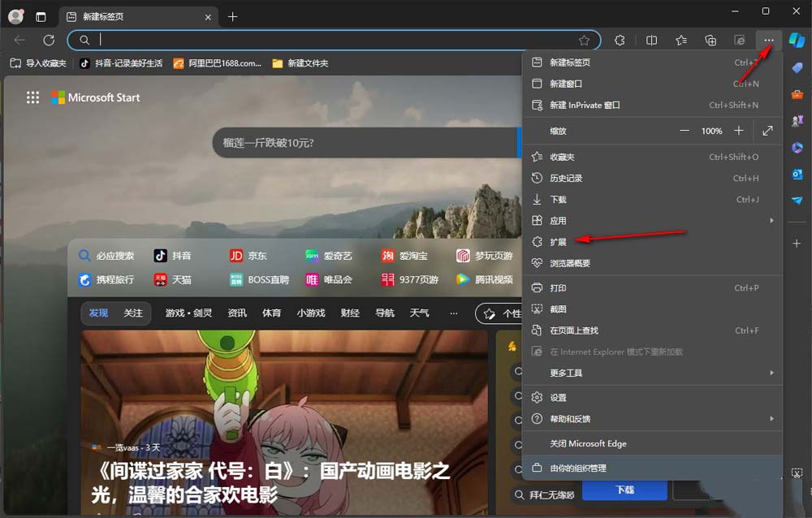Select 扩展 in the menu
The height and width of the screenshot is (518, 812).
coord(651,241)
